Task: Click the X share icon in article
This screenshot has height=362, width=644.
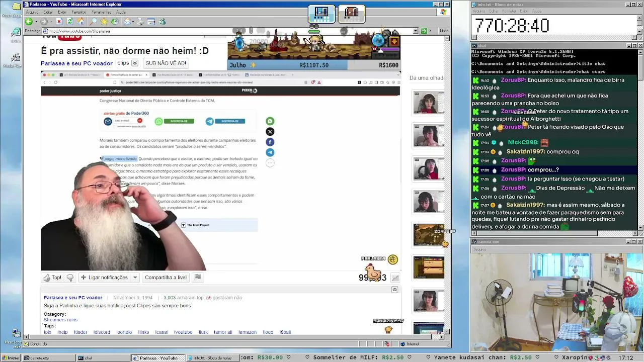Action: tap(270, 132)
